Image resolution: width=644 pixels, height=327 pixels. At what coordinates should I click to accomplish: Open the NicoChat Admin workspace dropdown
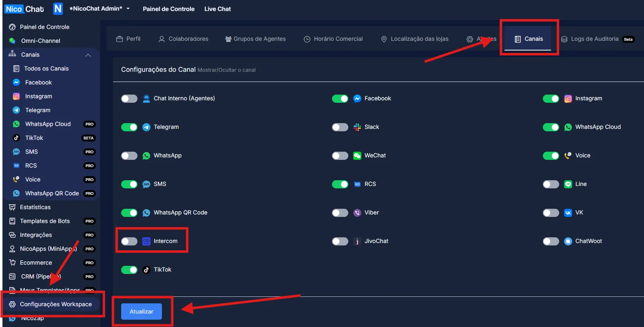pyautogui.click(x=100, y=9)
